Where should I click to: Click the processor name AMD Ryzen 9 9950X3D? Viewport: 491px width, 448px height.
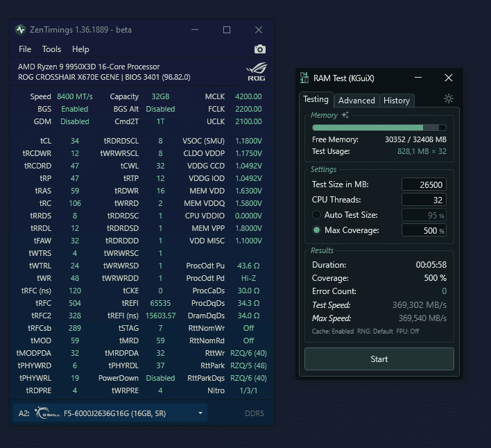coord(89,67)
